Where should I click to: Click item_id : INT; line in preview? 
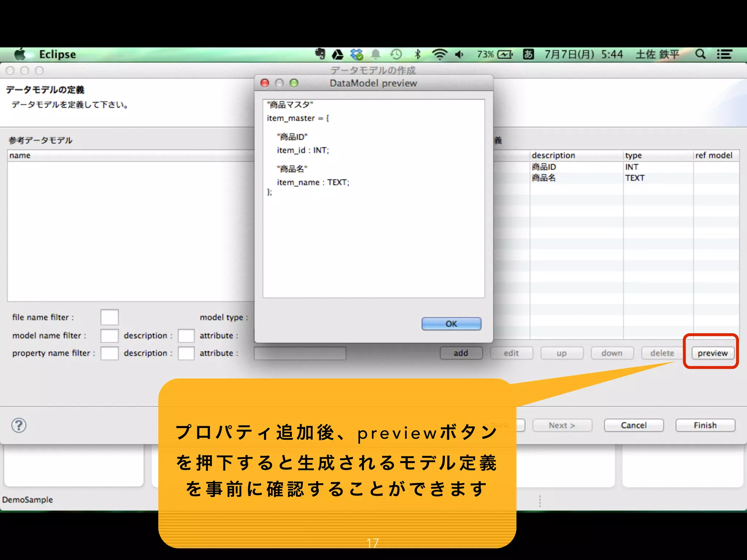303,150
